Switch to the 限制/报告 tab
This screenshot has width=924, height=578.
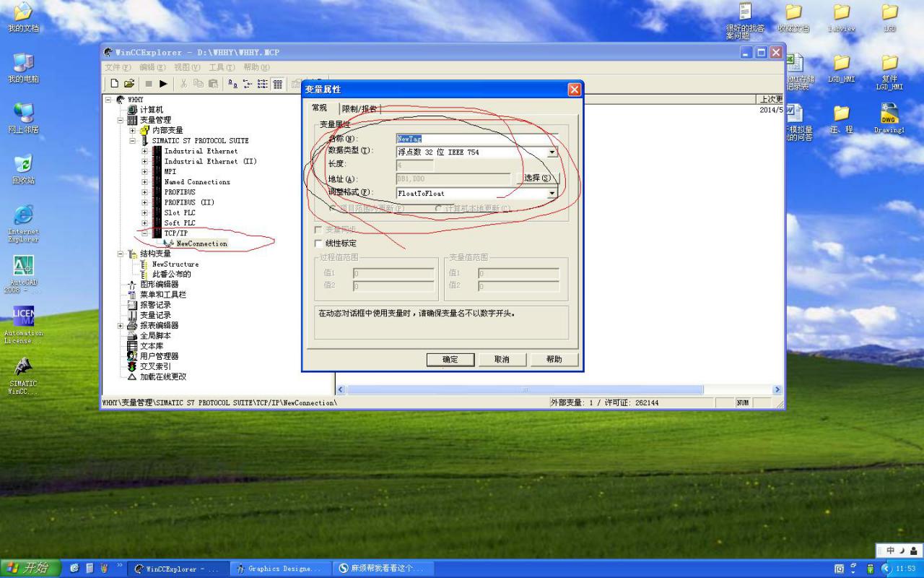(359, 108)
